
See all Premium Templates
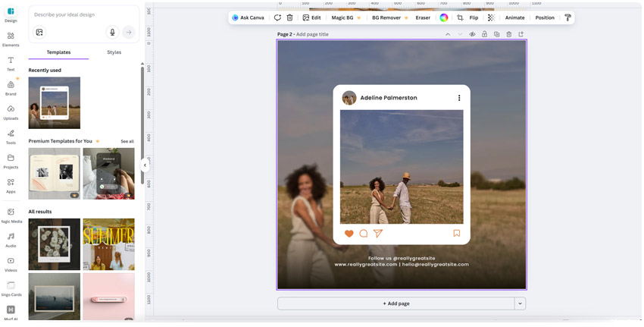coord(127,141)
